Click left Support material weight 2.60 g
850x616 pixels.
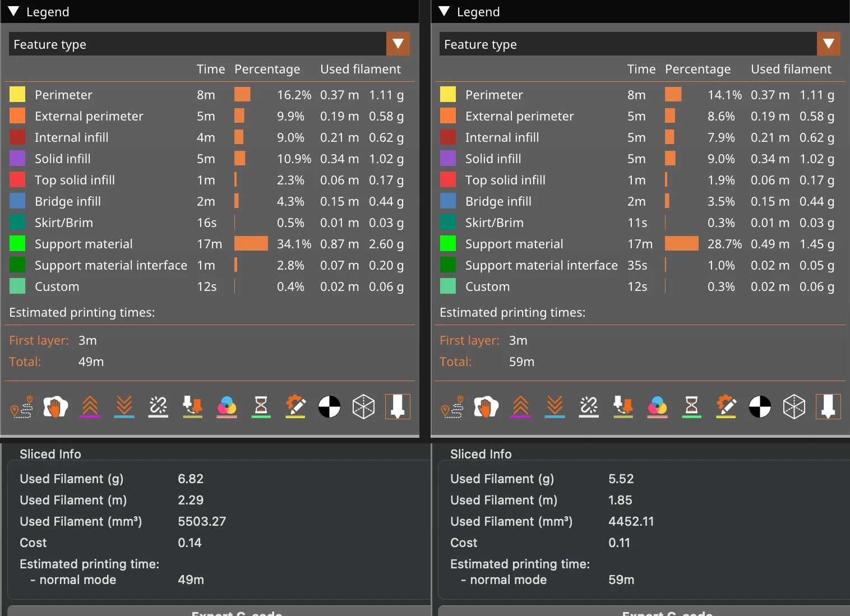(x=386, y=244)
